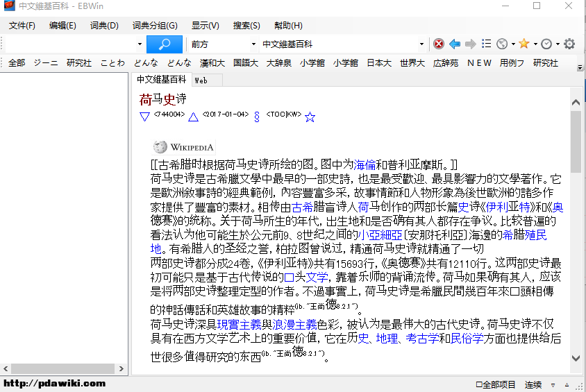Click the blue up triangle previous-entry icon
This screenshot has height=392, width=586.
(x=193, y=117)
